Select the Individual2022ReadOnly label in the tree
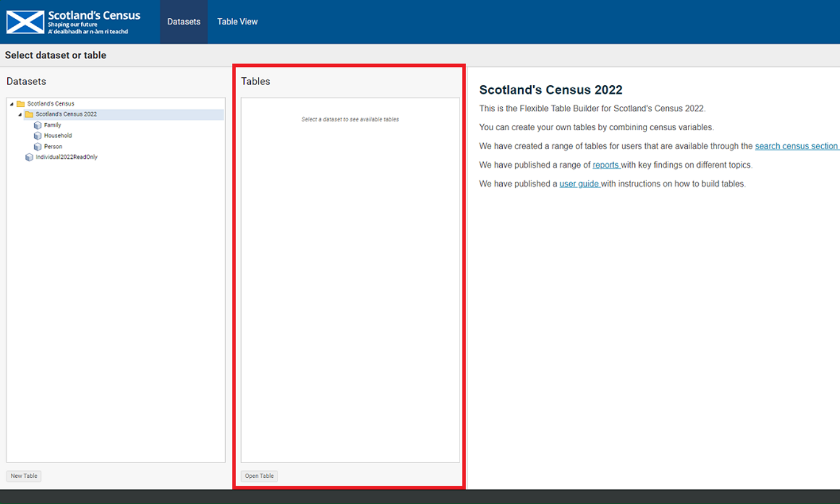Image resolution: width=840 pixels, height=504 pixels. click(66, 157)
